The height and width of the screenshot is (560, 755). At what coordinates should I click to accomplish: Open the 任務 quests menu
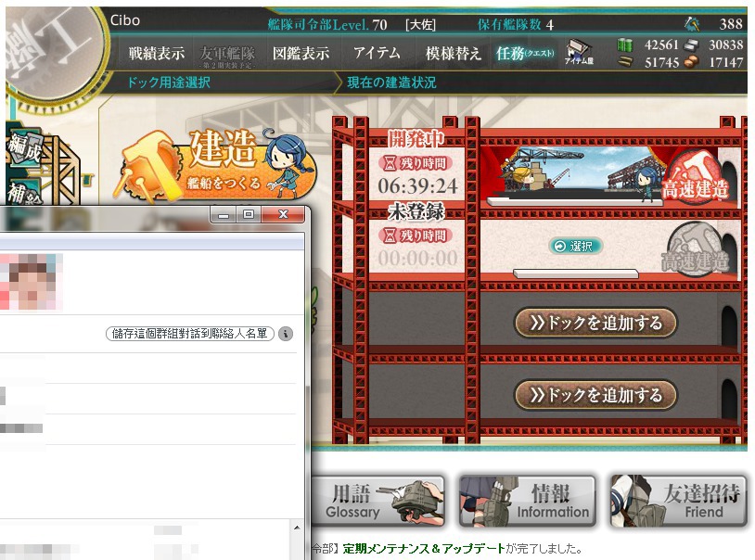tap(525, 53)
